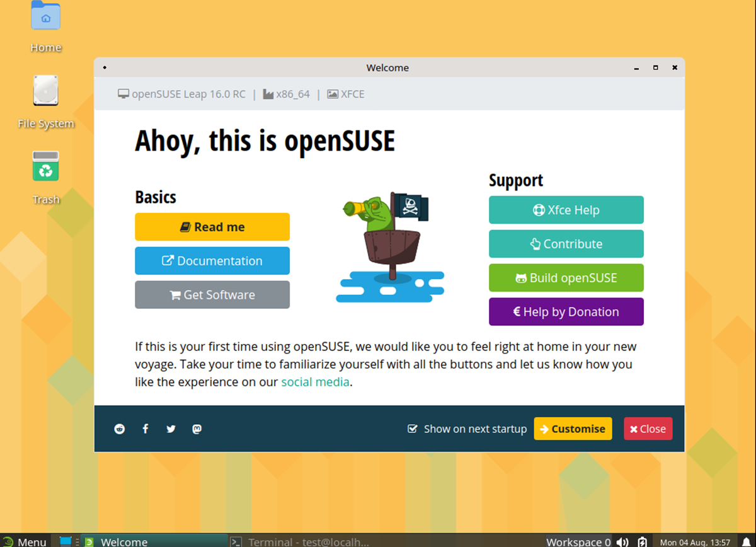Open the Xfce Help button's globe icon
This screenshot has width=756, height=547.
point(539,209)
